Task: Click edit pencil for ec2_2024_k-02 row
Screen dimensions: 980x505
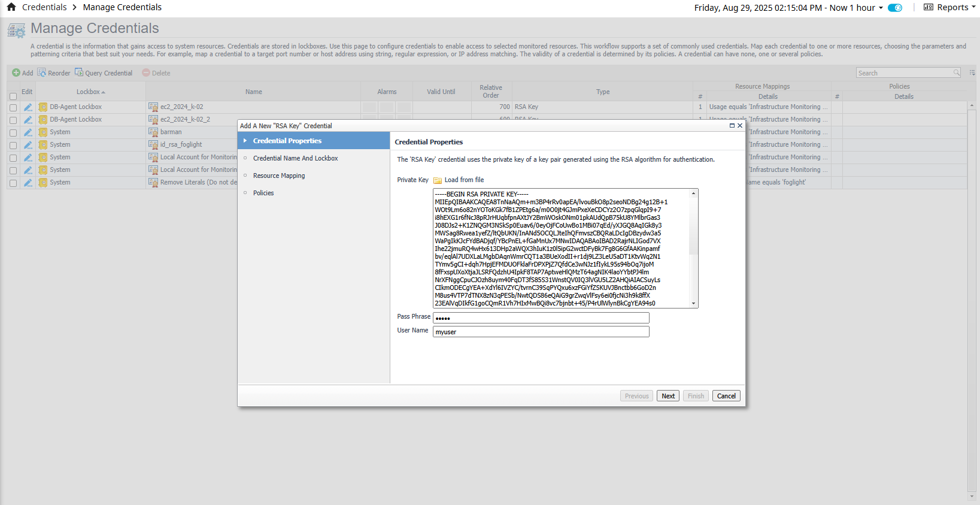Action: [x=28, y=107]
